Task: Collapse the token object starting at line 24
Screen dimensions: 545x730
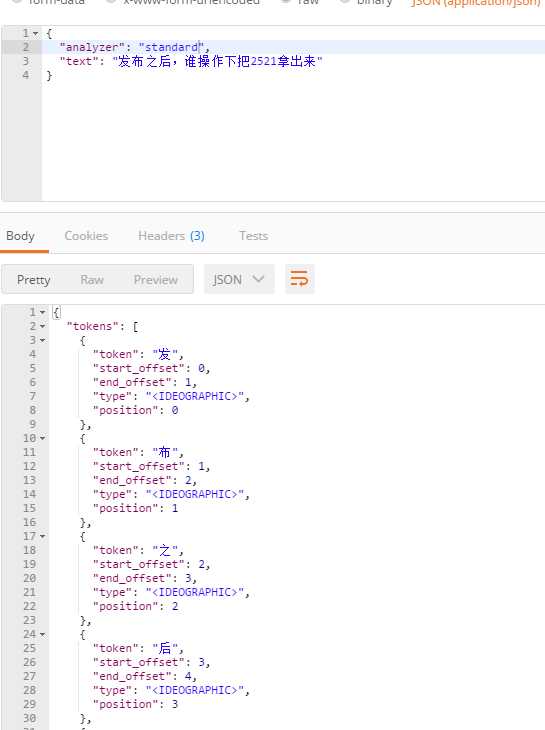Action: click(x=42, y=635)
